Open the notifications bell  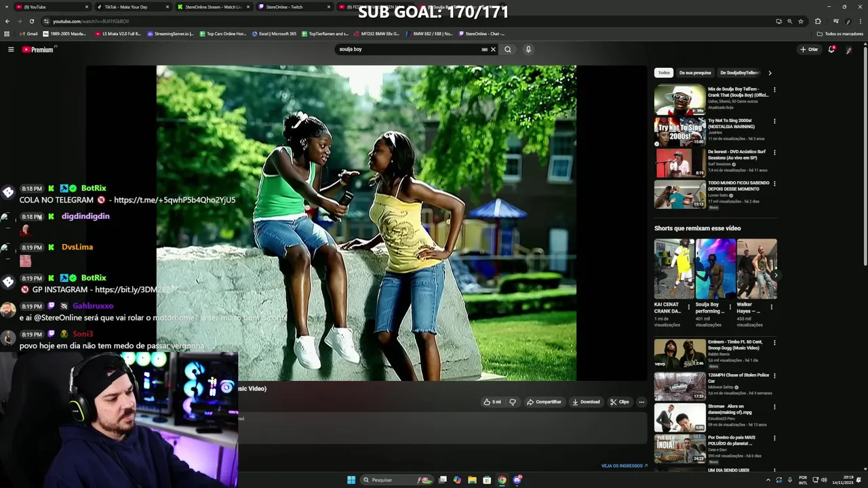coord(831,49)
